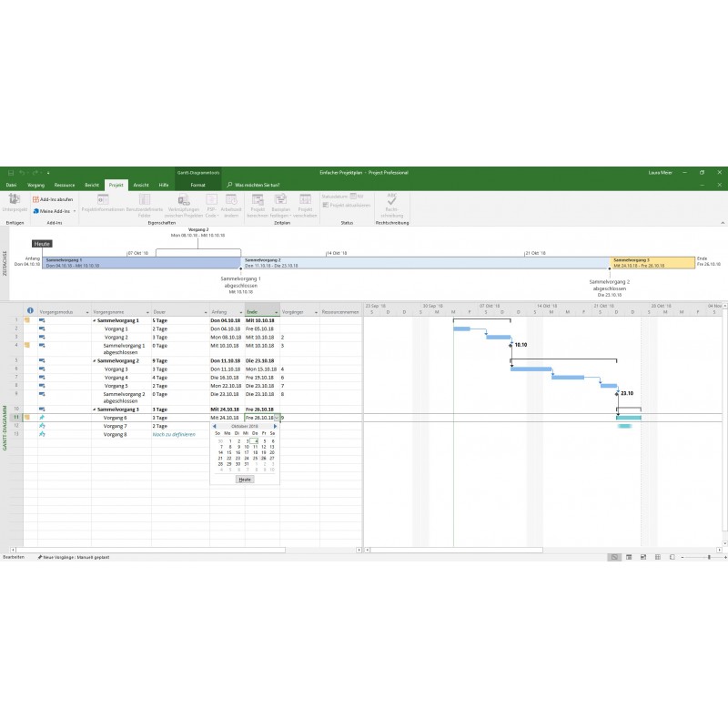Image resolution: width=728 pixels, height=728 pixels.
Task: Select day 26 in the October calendar
Action: pos(263,459)
